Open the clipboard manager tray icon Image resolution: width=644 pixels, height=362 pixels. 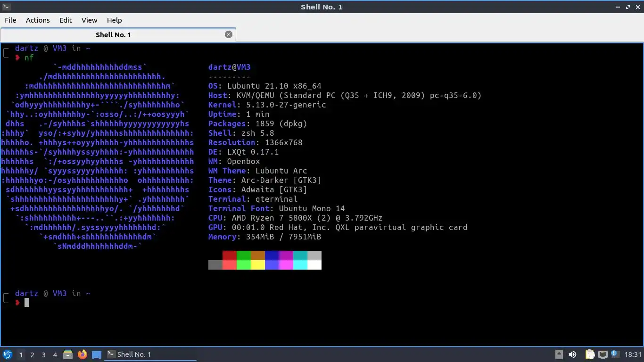pyautogui.click(x=590, y=354)
